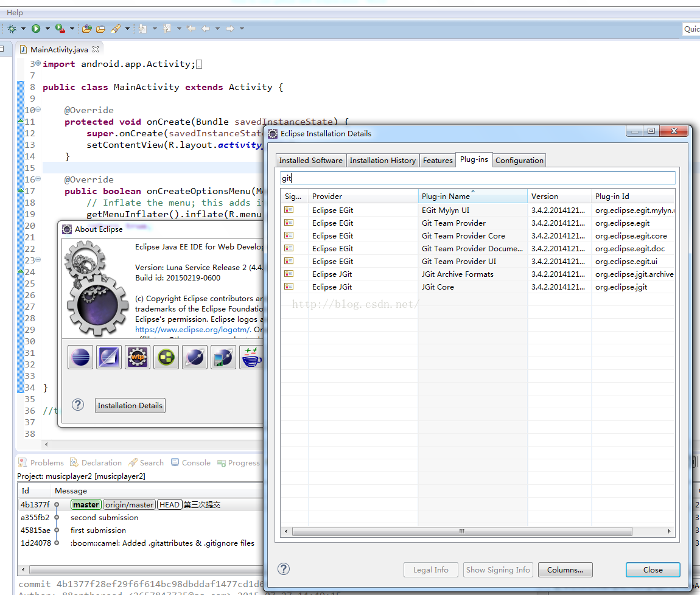Open the Declaration view tab
Viewport: 700px width, 595px height.
pyautogui.click(x=96, y=463)
